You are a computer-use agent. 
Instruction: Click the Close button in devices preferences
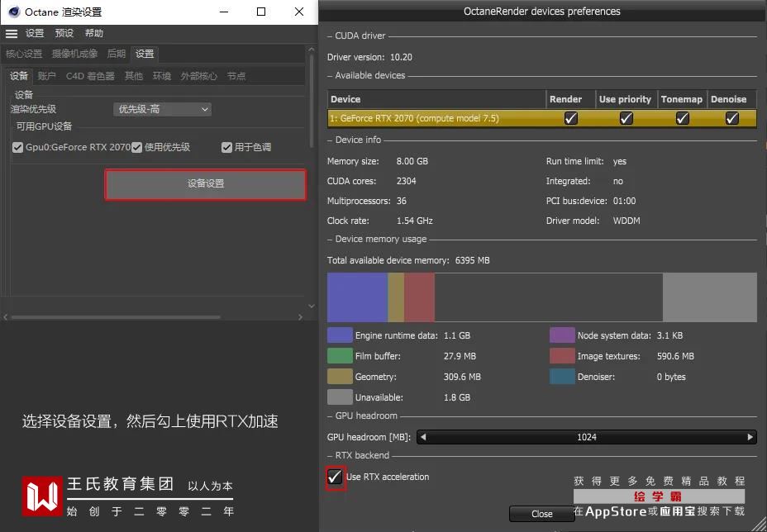pos(542,514)
